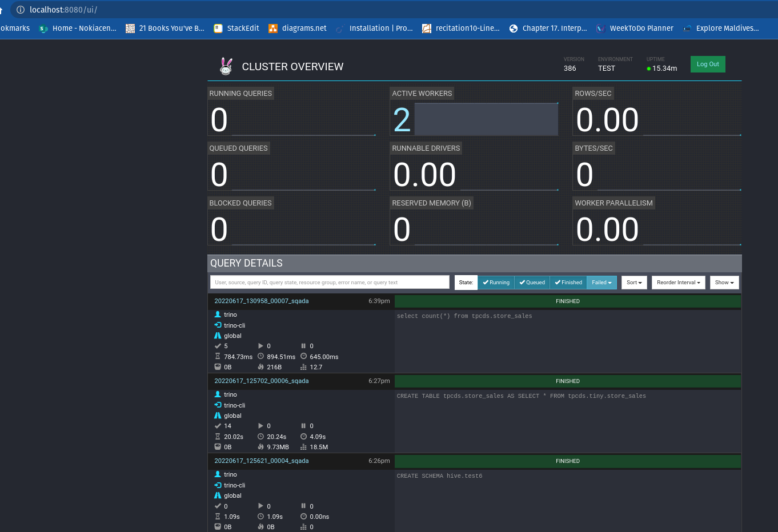Open the Home - Nokiacen bookmark
The image size is (778, 532).
pyautogui.click(x=78, y=28)
